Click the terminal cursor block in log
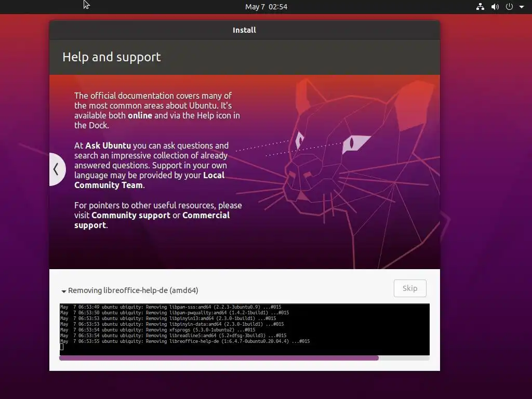Screen dimensions: 532x399 [x=62, y=347]
